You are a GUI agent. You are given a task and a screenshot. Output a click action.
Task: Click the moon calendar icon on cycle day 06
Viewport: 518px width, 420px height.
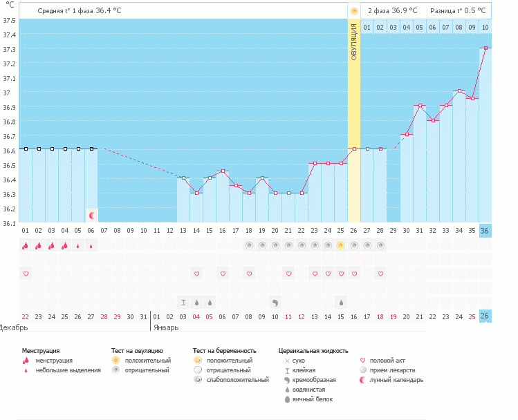[x=91, y=216]
